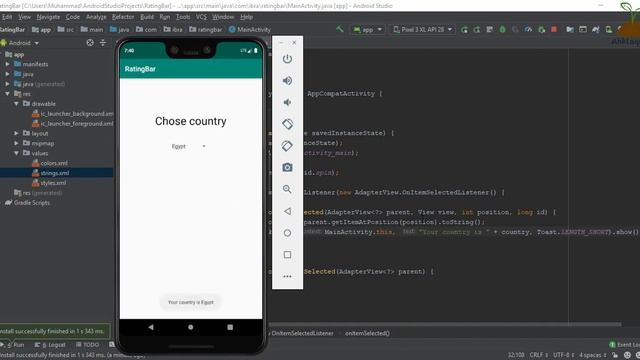
Task: Open emulator extended controls (three dots)
Action: coord(287,276)
